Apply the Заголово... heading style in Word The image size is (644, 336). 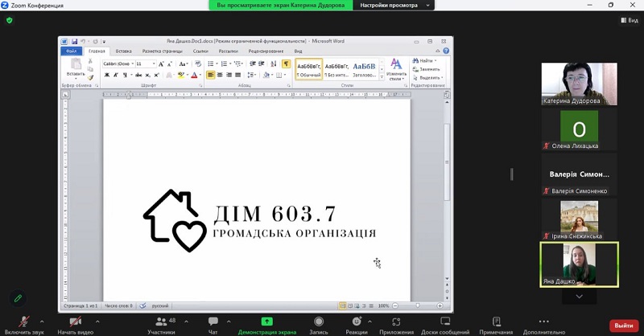click(x=365, y=69)
